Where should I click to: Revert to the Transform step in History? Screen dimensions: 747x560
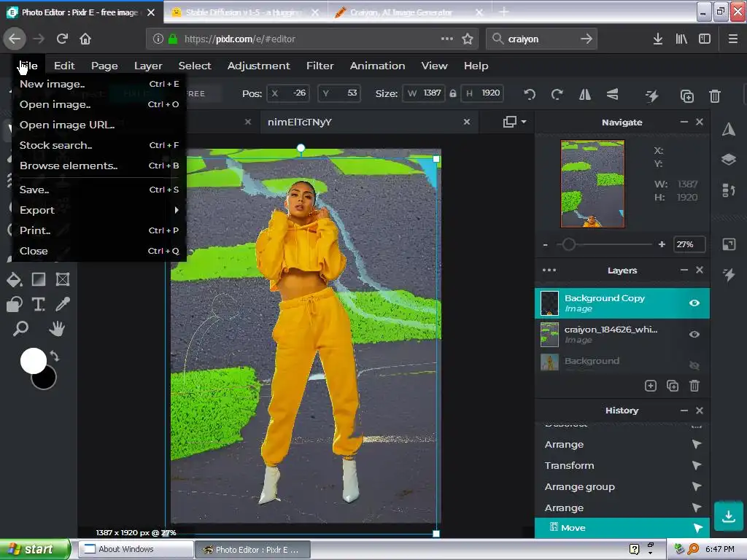click(x=569, y=465)
